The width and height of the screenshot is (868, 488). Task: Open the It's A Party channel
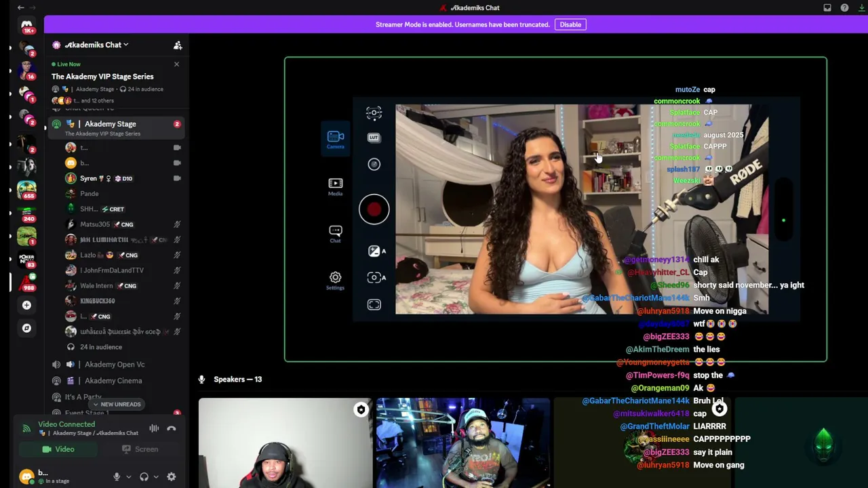point(83,397)
